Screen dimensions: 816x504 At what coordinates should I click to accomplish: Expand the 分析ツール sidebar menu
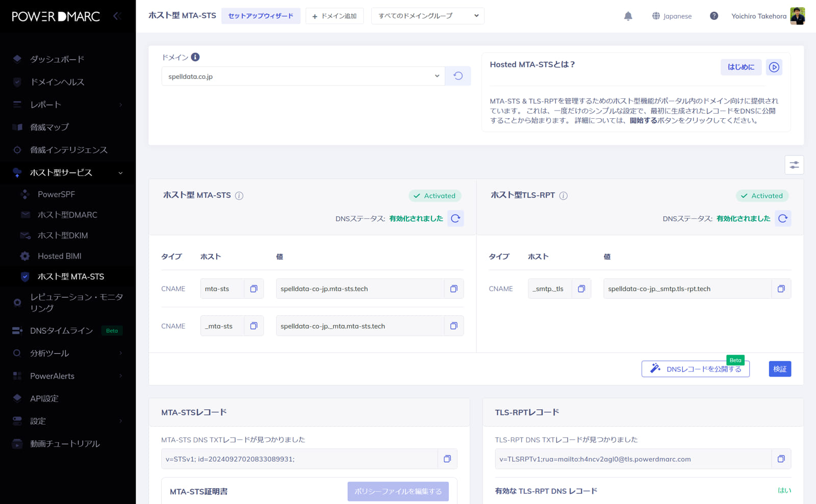[x=68, y=353]
